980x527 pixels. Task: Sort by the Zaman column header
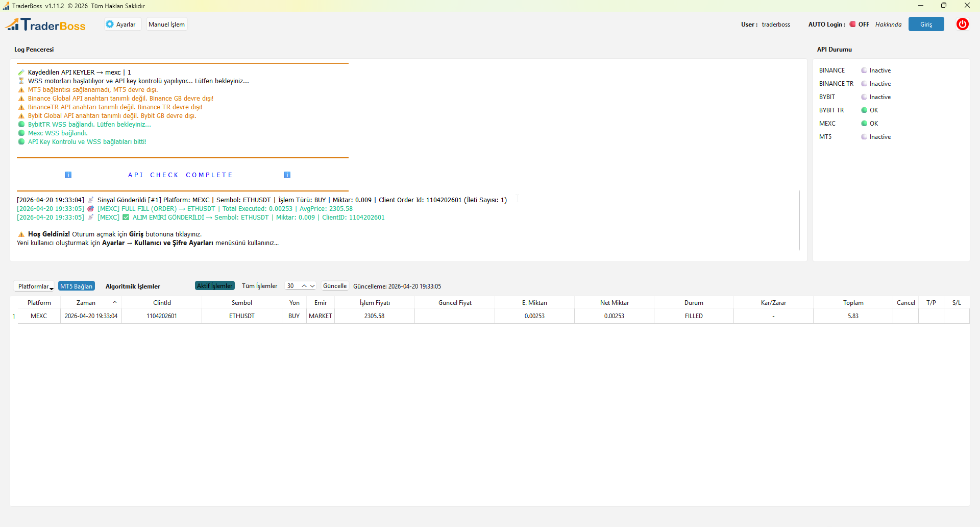point(91,303)
